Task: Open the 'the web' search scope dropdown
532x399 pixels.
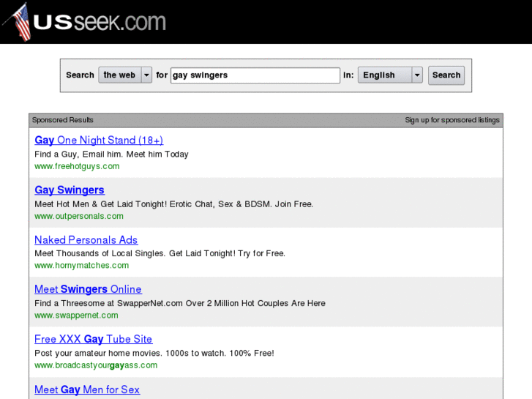Action: point(125,75)
